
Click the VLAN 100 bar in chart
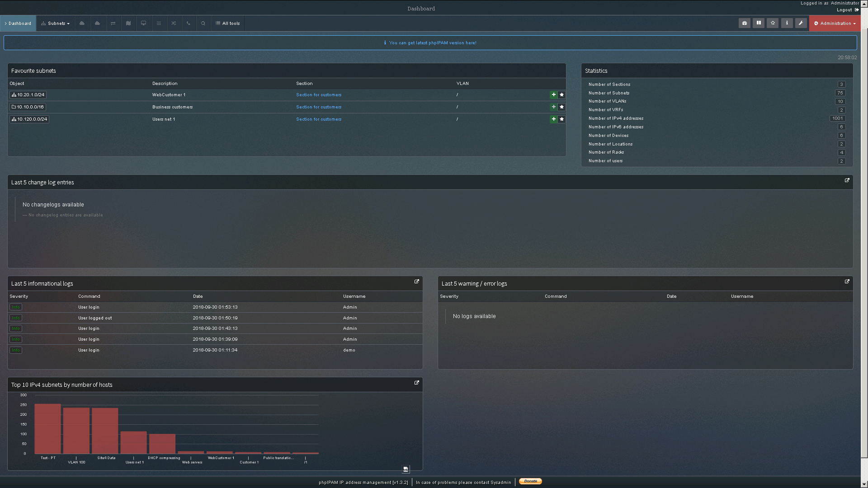pos(76,431)
